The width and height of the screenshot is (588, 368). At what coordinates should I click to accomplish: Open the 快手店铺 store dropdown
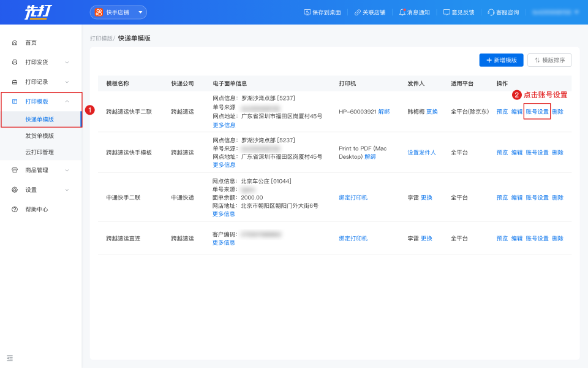click(x=118, y=12)
